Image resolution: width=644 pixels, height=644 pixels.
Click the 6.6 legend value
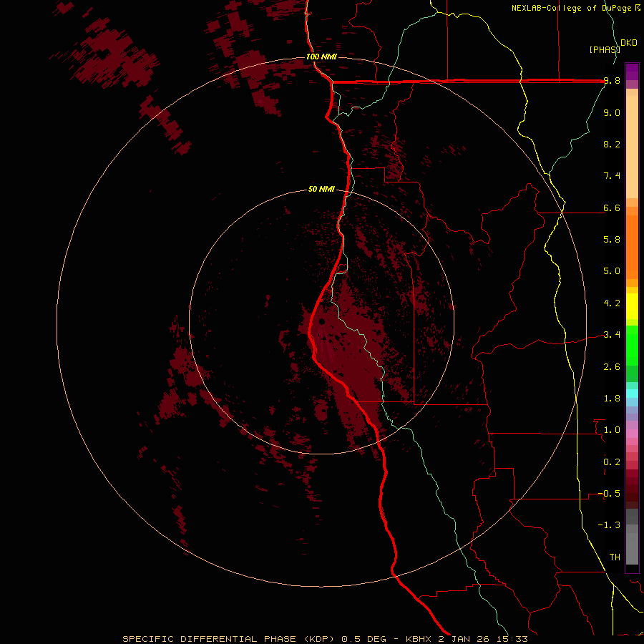pyautogui.click(x=612, y=208)
